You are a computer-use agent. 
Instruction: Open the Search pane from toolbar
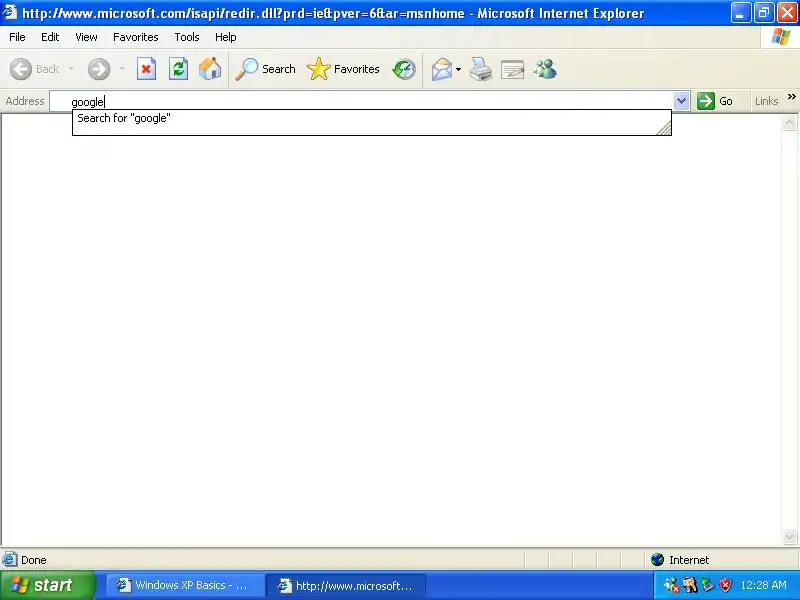[x=265, y=69]
